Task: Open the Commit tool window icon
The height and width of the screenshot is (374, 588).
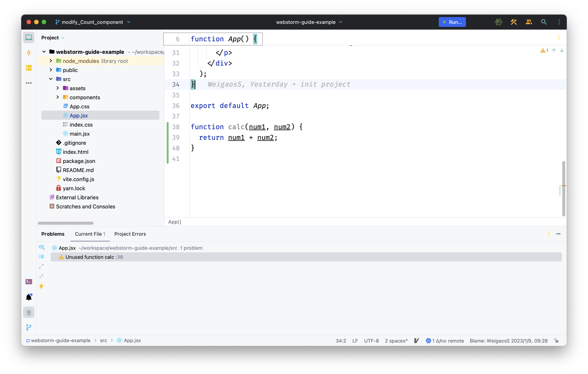Action: pyautogui.click(x=29, y=53)
